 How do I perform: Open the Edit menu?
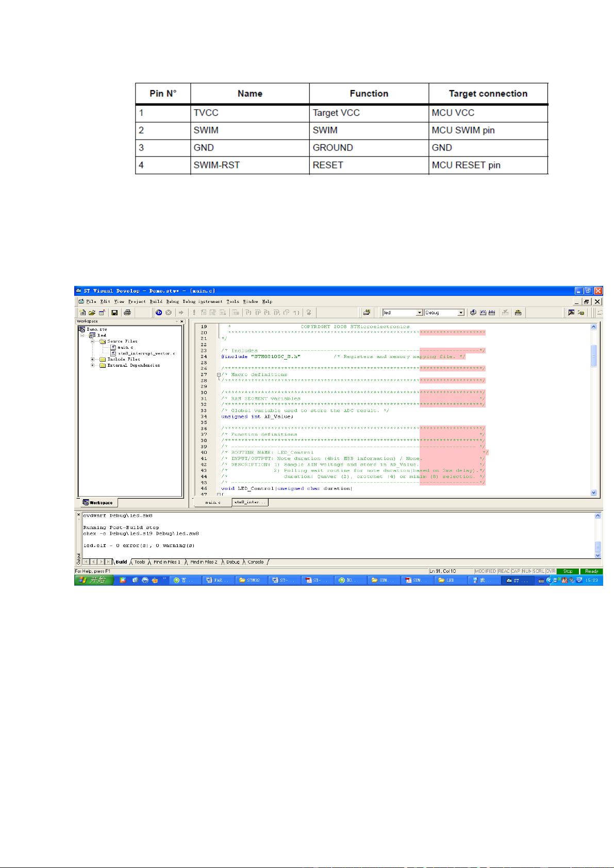tap(105, 301)
